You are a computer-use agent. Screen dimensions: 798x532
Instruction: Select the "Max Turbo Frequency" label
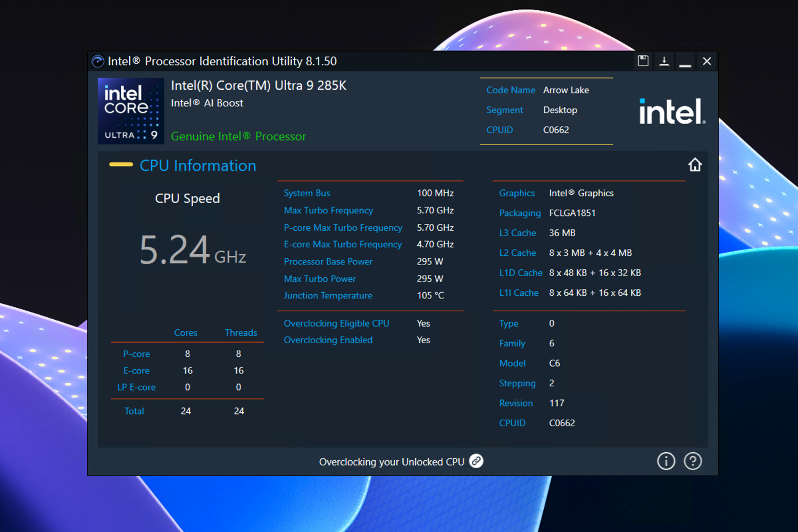328,210
